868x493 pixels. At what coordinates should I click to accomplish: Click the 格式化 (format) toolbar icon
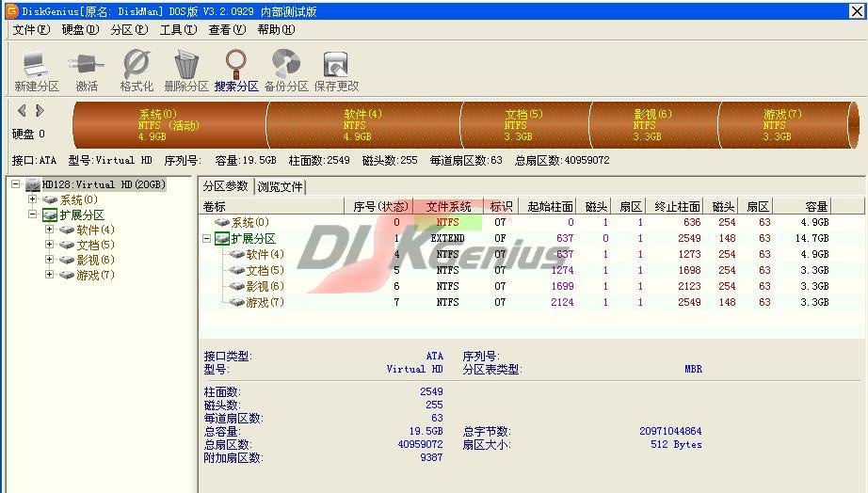pyautogui.click(x=137, y=64)
